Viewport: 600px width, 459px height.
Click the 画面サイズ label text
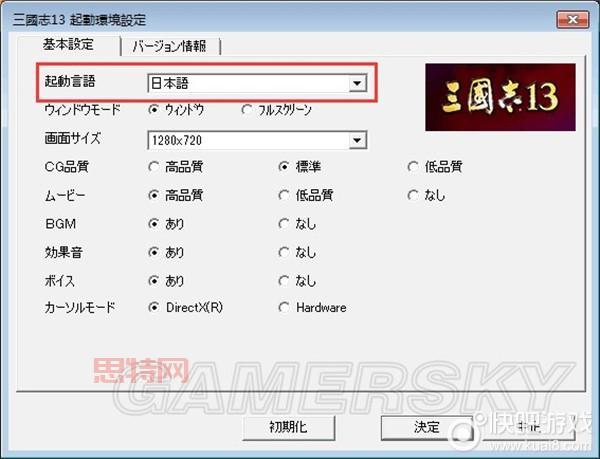[x=73, y=138]
